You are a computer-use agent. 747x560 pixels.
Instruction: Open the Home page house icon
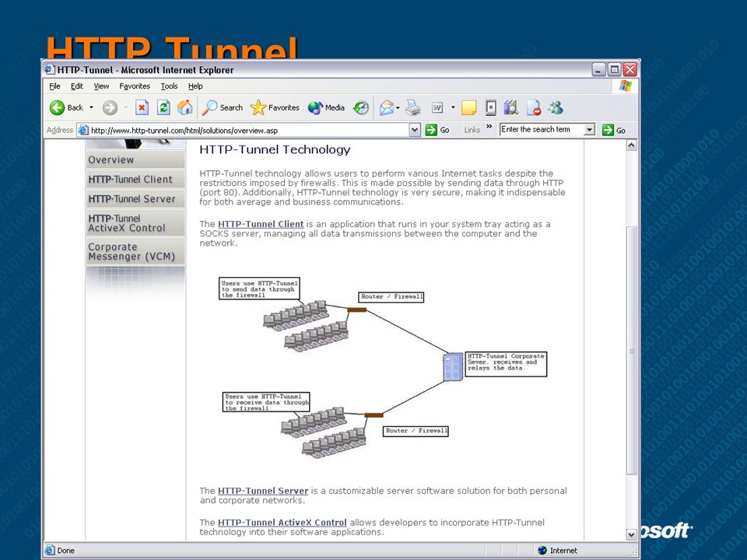(x=185, y=107)
